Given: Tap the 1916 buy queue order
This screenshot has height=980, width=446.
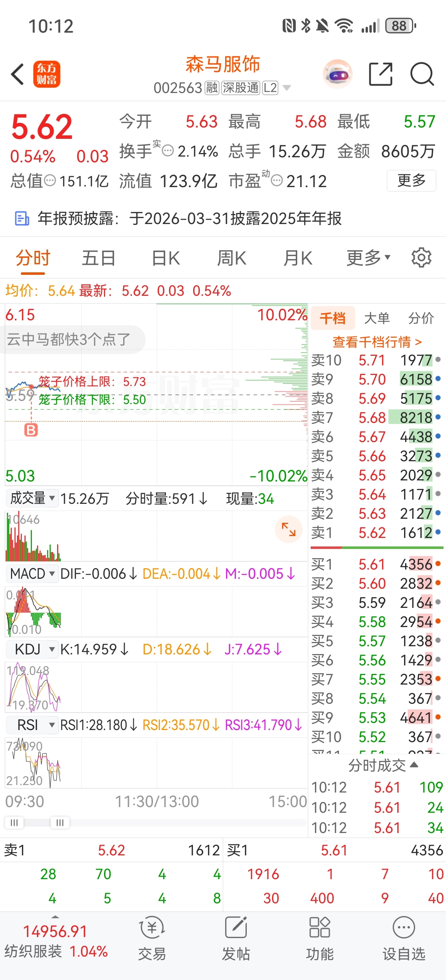Looking at the screenshot, I should (x=263, y=874).
